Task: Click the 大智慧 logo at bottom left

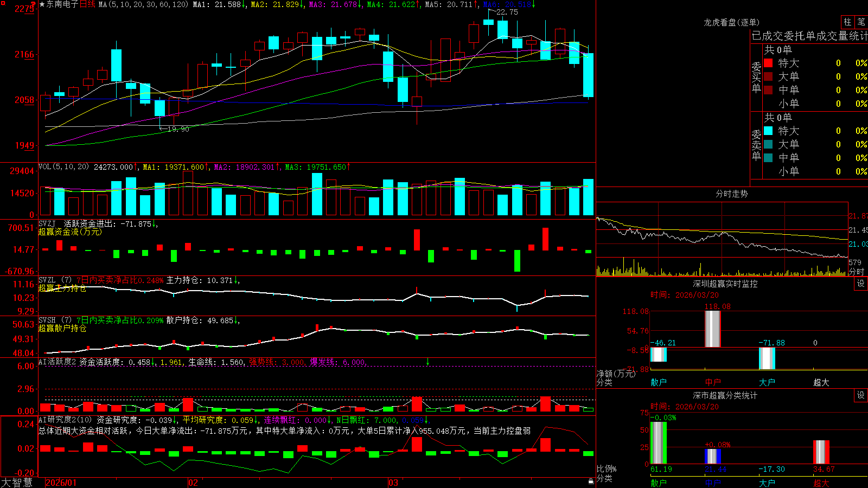Action: [17, 482]
